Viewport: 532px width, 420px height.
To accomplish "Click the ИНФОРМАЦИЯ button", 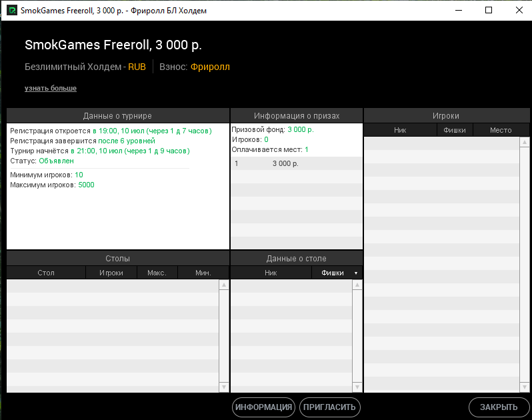I will pyautogui.click(x=263, y=407).
